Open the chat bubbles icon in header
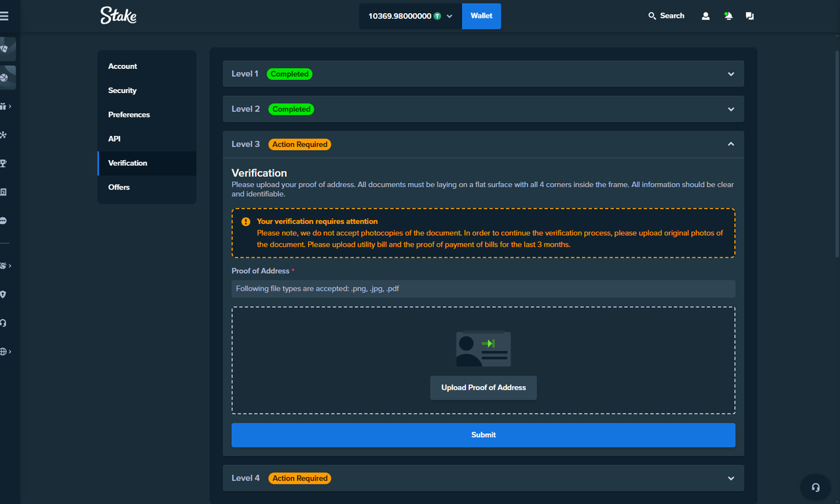This screenshot has height=504, width=840. [749, 16]
